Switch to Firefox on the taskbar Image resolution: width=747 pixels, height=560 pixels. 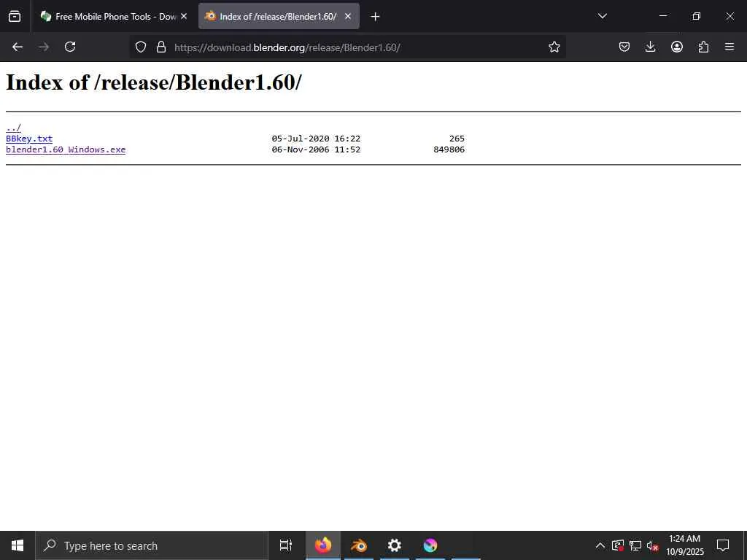tap(323, 545)
